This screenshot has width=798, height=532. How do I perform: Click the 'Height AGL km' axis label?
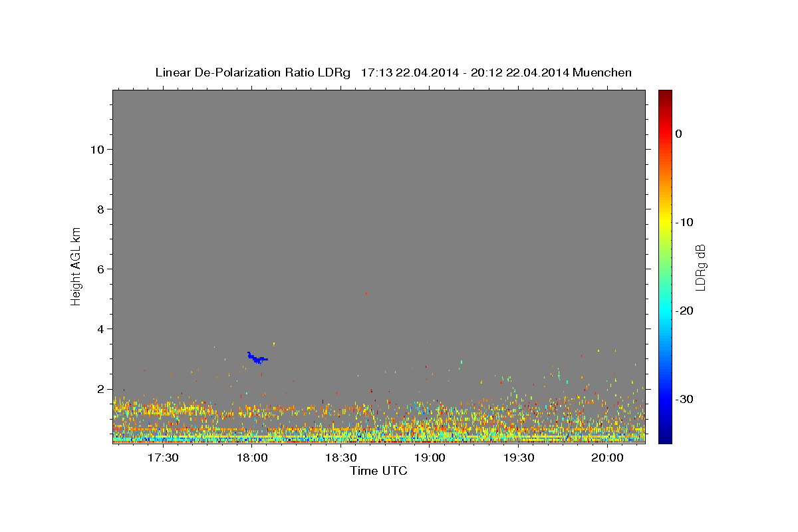point(76,265)
